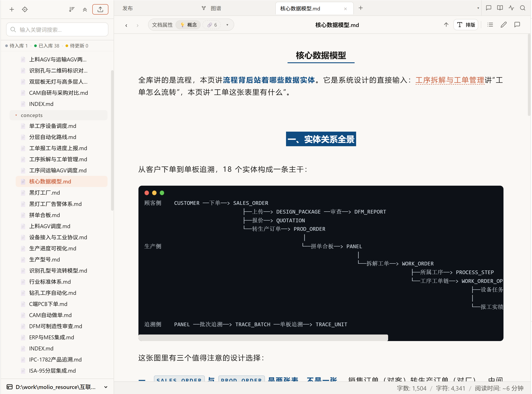Click the export upload icon button

click(100, 9)
